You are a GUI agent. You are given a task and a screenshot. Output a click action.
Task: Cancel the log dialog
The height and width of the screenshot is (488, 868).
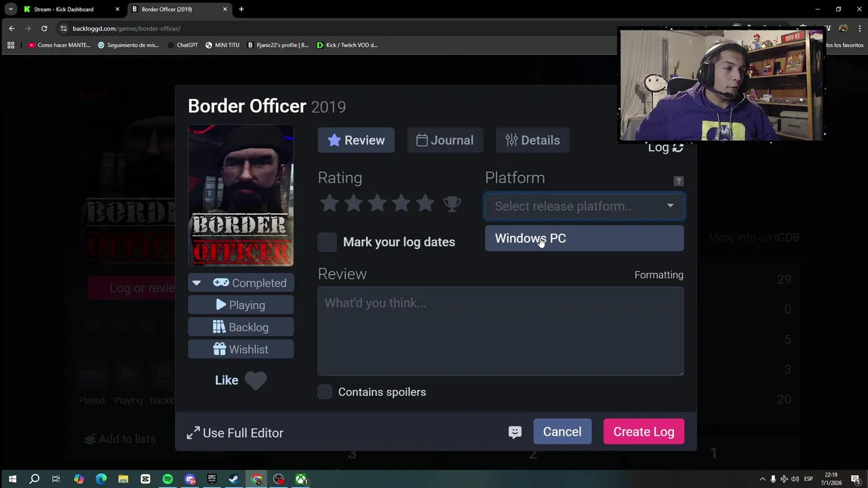562,432
